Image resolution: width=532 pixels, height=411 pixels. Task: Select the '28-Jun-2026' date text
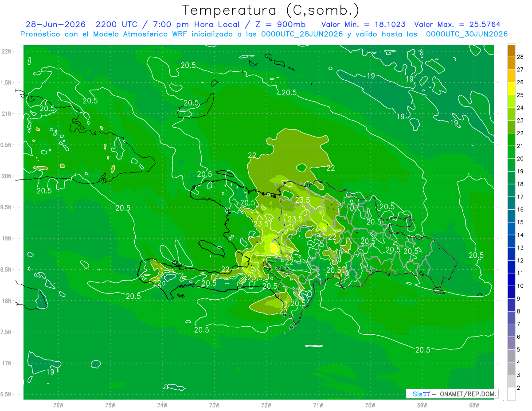(55, 24)
